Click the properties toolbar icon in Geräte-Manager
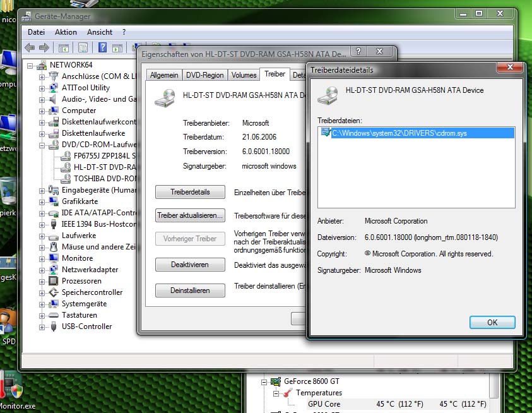 click(83, 47)
